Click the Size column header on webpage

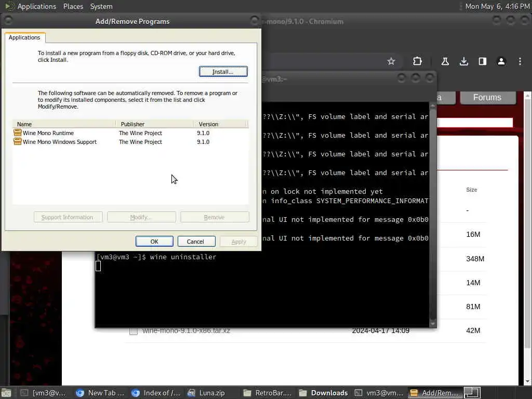click(x=472, y=190)
